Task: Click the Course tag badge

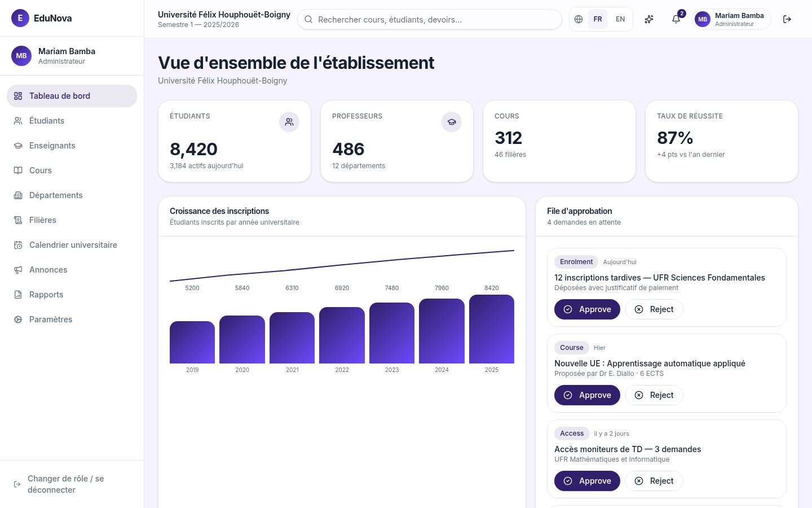Action: point(572,348)
